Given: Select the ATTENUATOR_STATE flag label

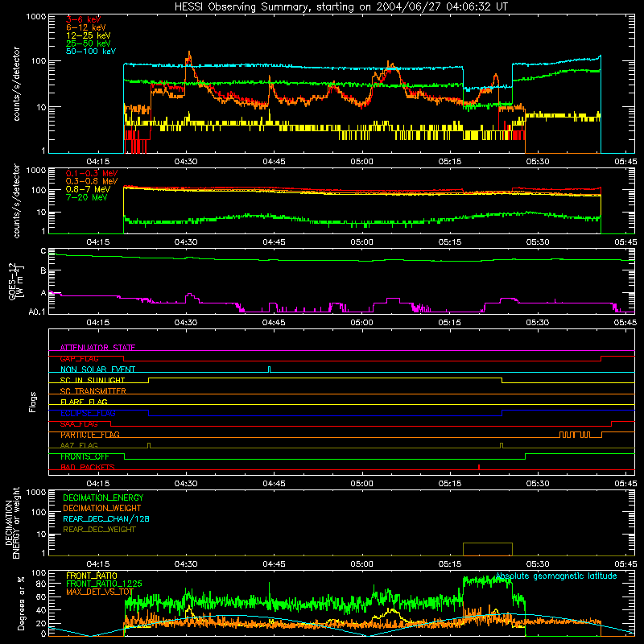Looking at the screenshot, I should pyautogui.click(x=97, y=348).
